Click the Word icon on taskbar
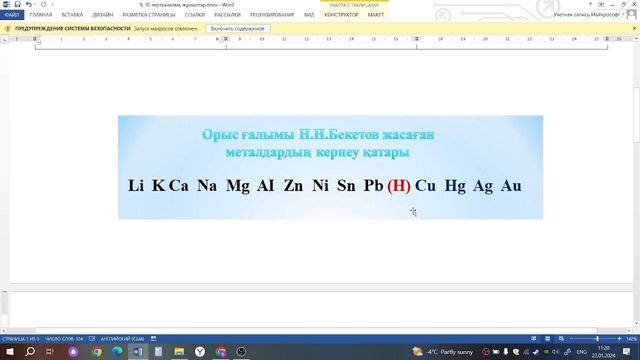The image size is (640, 360). 138,351
